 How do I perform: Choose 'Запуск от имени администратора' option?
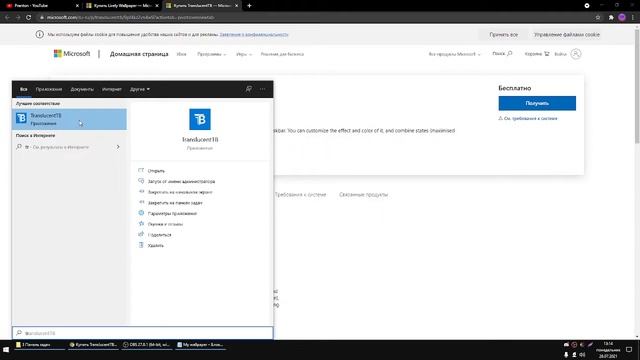[181, 181]
